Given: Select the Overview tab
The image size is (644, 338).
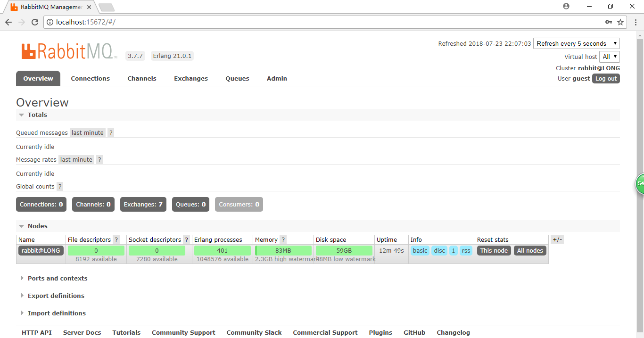Looking at the screenshot, I should [x=38, y=78].
